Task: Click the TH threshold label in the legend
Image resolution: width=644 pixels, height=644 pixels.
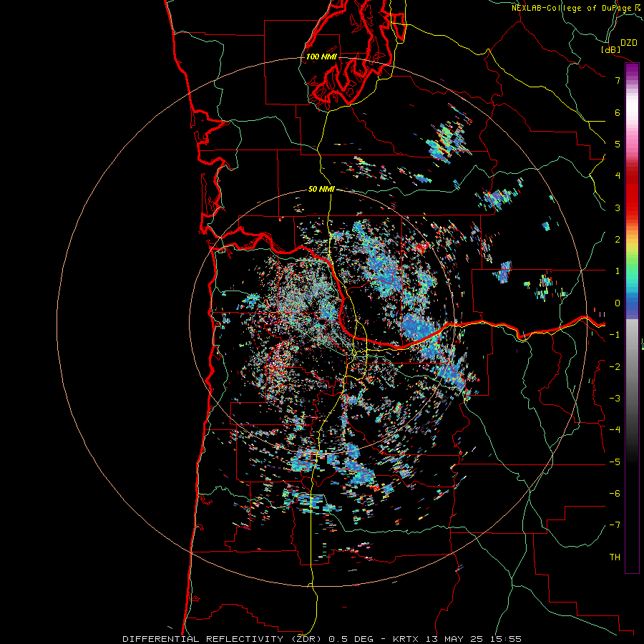Action: (x=615, y=557)
